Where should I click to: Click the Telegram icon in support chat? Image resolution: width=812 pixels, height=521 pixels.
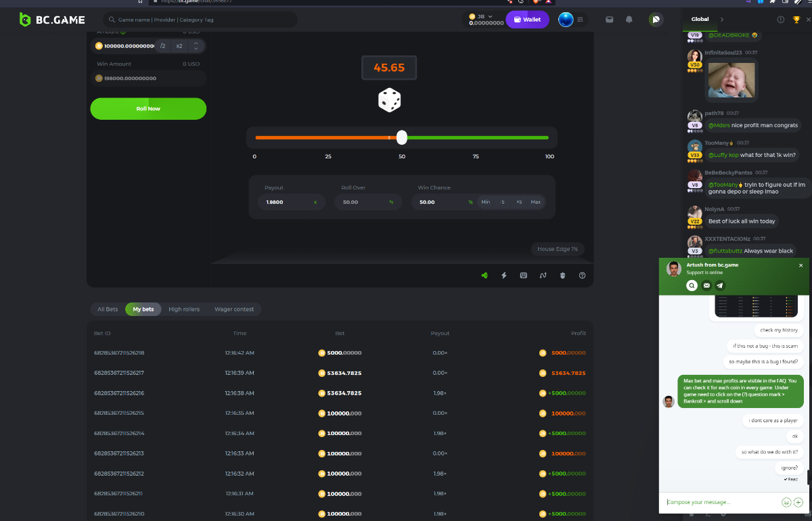pos(720,286)
